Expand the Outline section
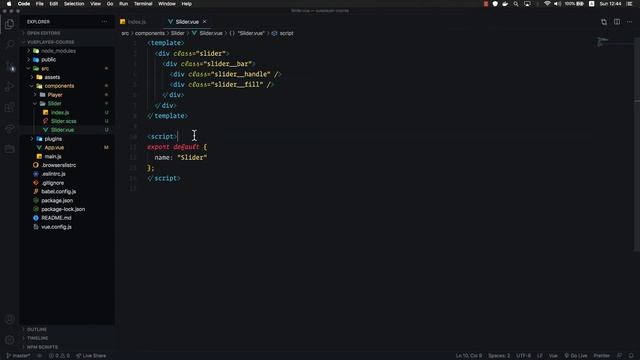Screen dimensions: 640x360 pyautogui.click(x=37, y=329)
